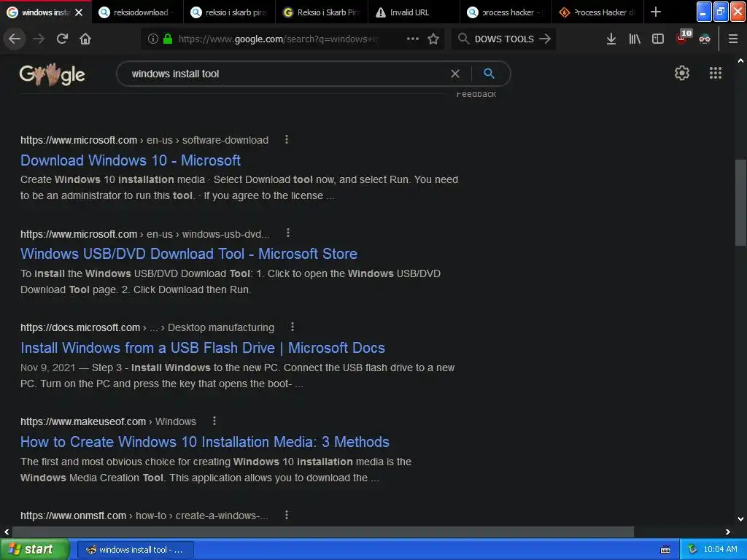
Task: Switch to the process hacker search tab
Action: [x=506, y=12]
